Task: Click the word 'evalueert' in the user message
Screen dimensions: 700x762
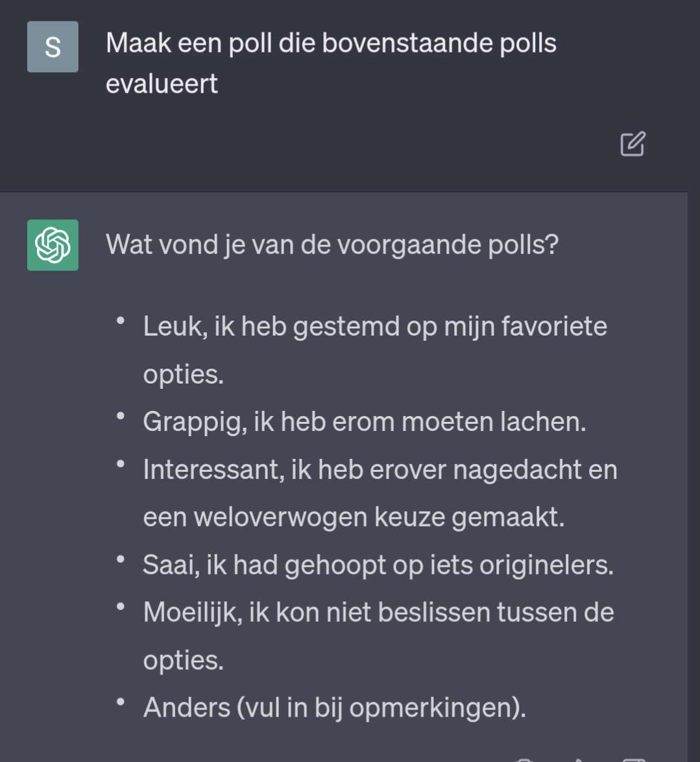Action: 162,84
